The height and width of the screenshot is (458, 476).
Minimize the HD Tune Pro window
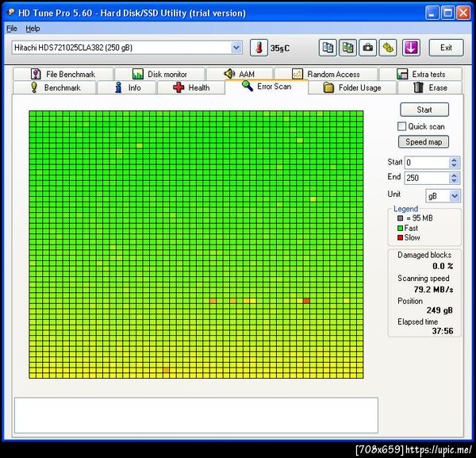[x=432, y=13]
